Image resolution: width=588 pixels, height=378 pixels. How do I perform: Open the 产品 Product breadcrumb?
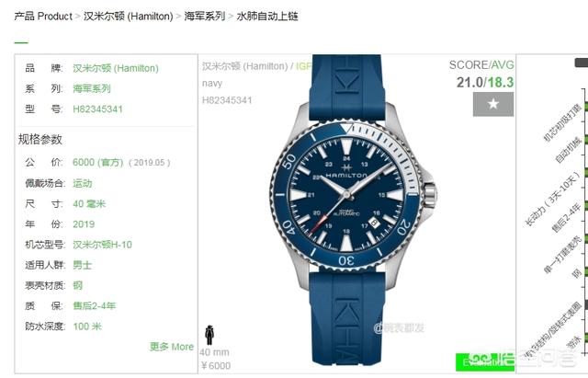click(x=43, y=17)
